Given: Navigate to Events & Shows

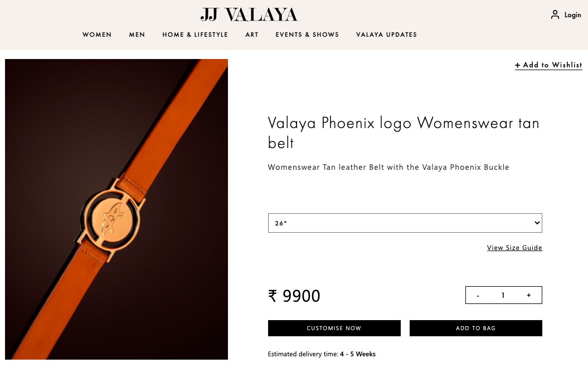Looking at the screenshot, I should (307, 35).
